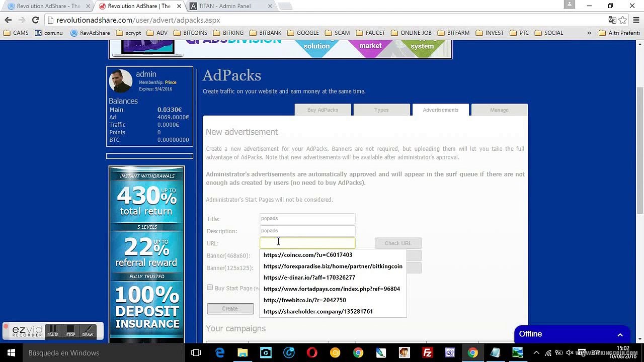644x362 pixels.
Task: Launch Microsoft Edge from the taskbar
Action: [220, 352]
